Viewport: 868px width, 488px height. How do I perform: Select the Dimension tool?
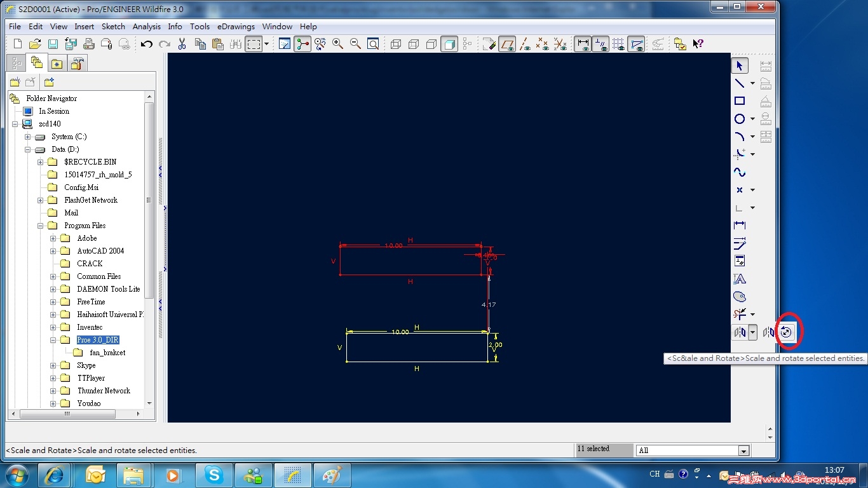point(740,226)
